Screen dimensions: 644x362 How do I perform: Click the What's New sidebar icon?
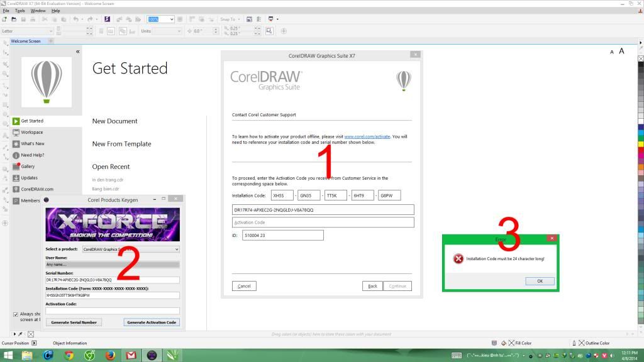coord(16,144)
